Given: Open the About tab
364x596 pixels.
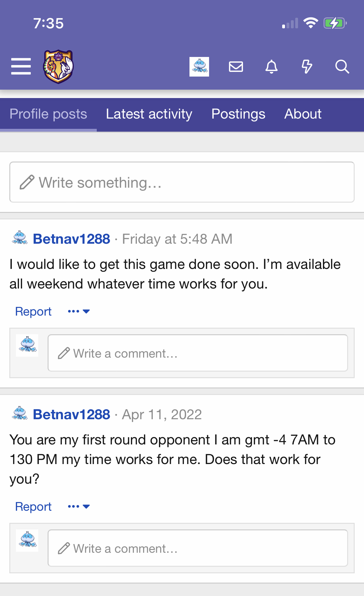Looking at the screenshot, I should (x=303, y=114).
